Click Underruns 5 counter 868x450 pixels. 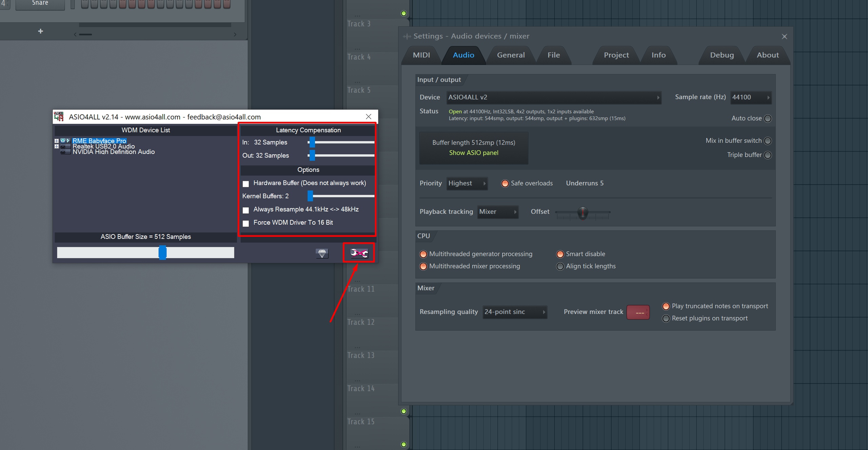(x=585, y=183)
